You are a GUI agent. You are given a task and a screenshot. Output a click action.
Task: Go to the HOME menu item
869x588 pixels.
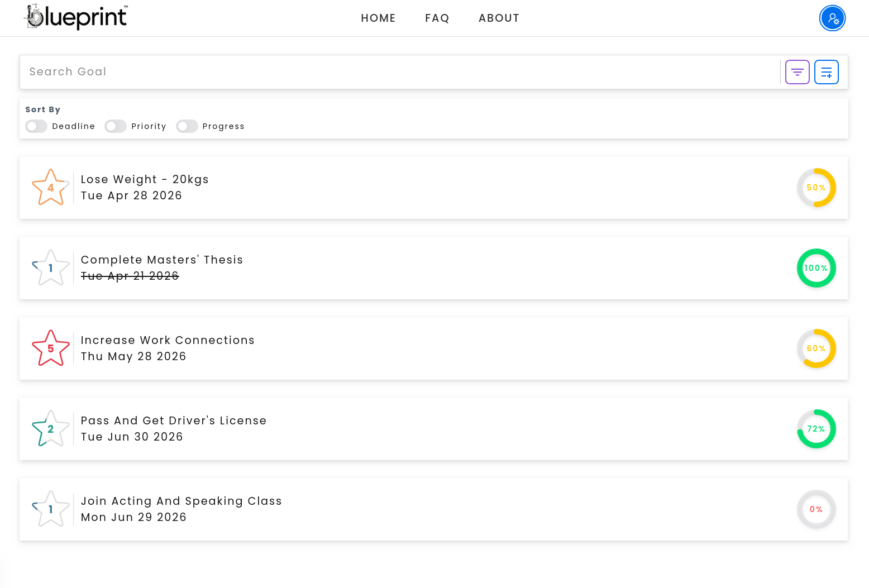pos(378,18)
